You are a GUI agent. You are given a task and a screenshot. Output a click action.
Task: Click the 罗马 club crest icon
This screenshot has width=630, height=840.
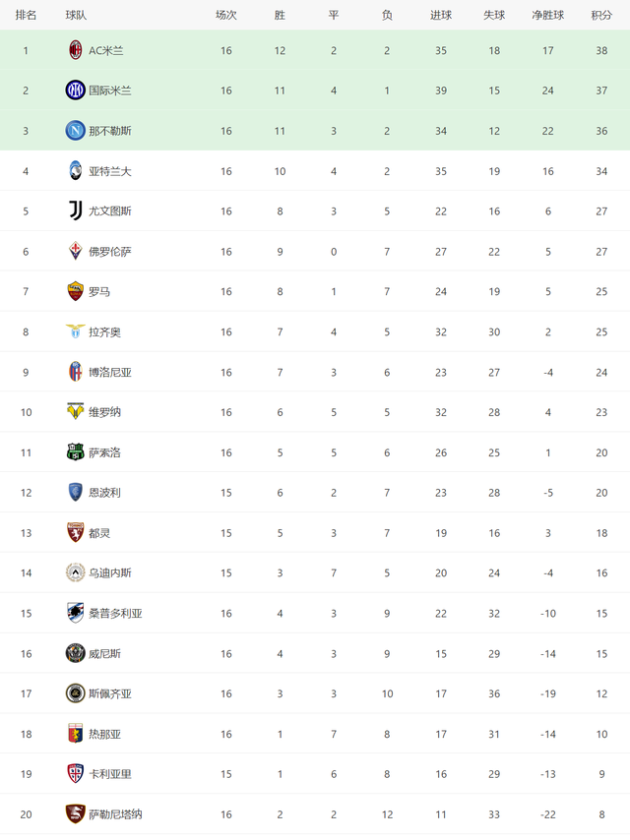click(75, 291)
